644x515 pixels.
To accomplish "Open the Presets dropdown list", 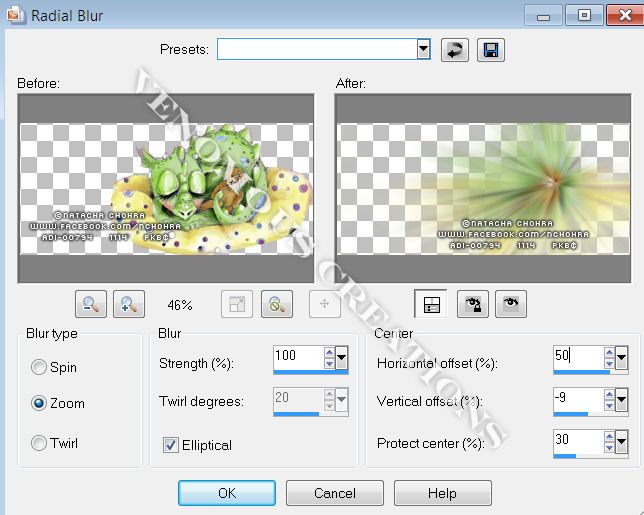I will [x=423, y=49].
